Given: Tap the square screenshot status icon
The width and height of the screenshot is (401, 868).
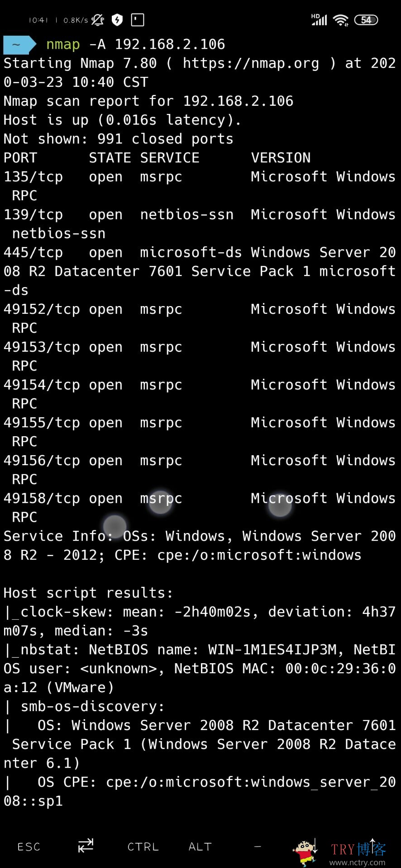Looking at the screenshot, I should point(137,19).
